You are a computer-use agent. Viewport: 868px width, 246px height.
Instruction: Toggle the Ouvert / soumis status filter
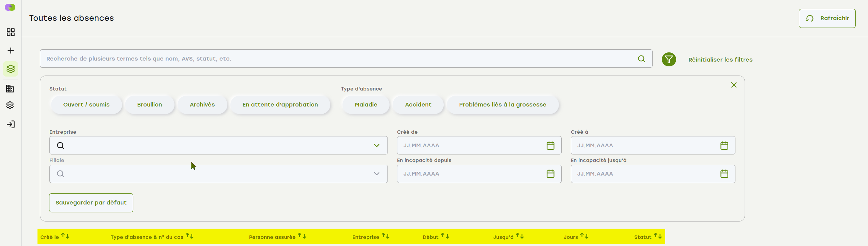click(86, 105)
